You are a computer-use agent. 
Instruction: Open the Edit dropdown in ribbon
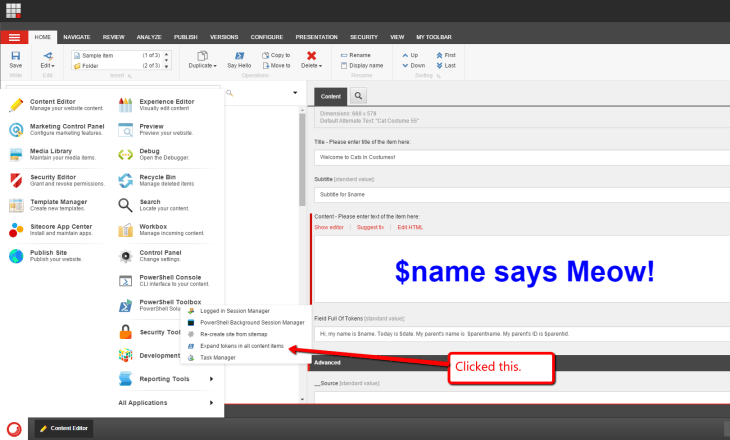(x=47, y=65)
